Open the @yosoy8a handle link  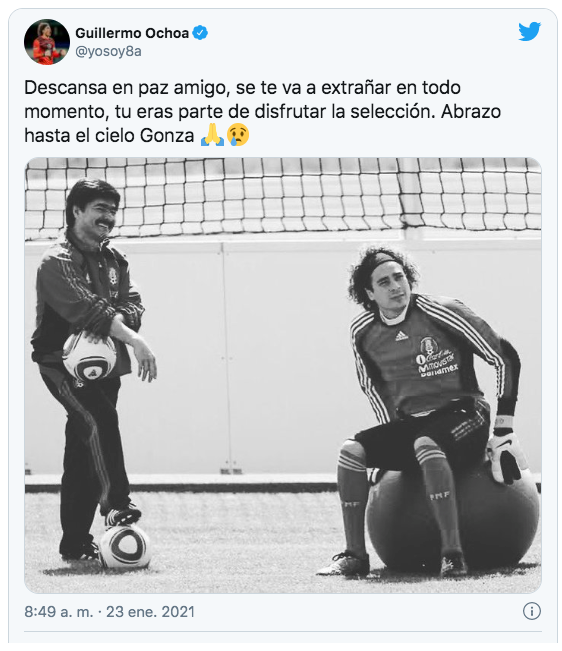point(108,51)
